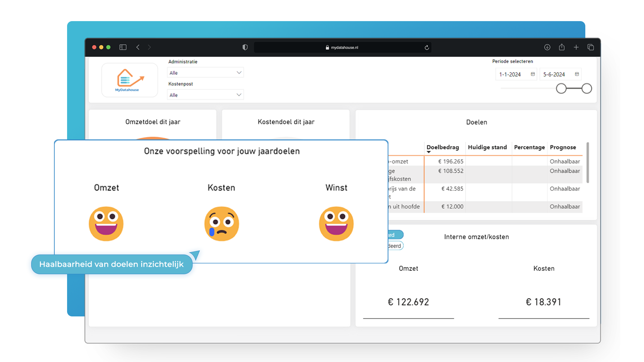The image size is (644, 362).
Task: Open a new tab with plus icon
Action: (576, 47)
